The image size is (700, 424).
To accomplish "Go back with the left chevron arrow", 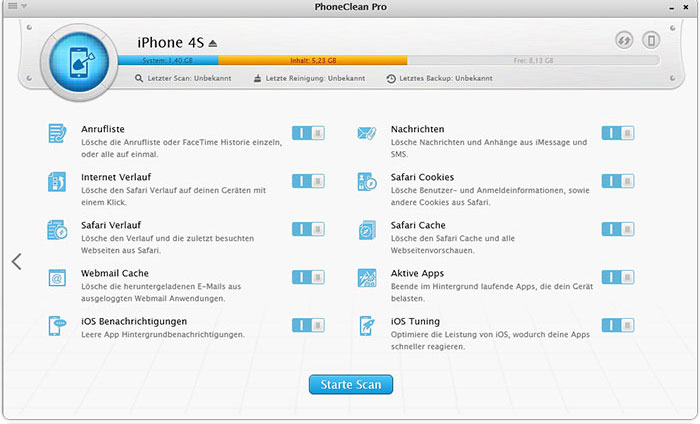I will pyautogui.click(x=17, y=262).
